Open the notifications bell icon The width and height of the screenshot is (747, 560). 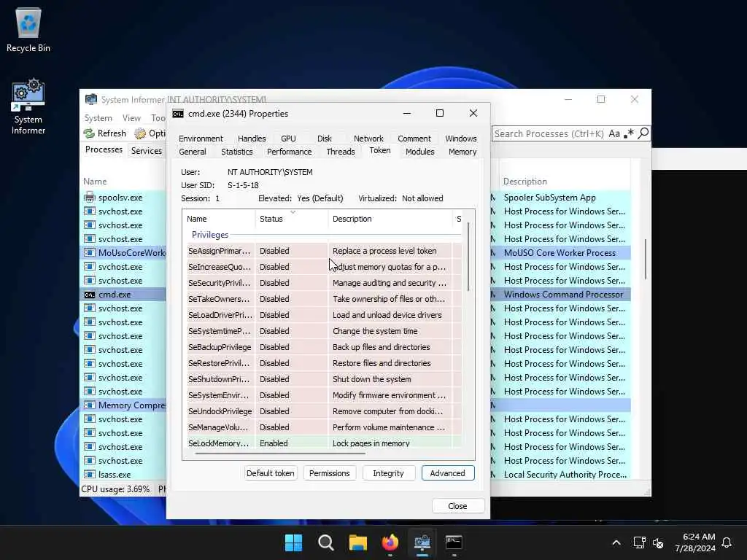[727, 542]
